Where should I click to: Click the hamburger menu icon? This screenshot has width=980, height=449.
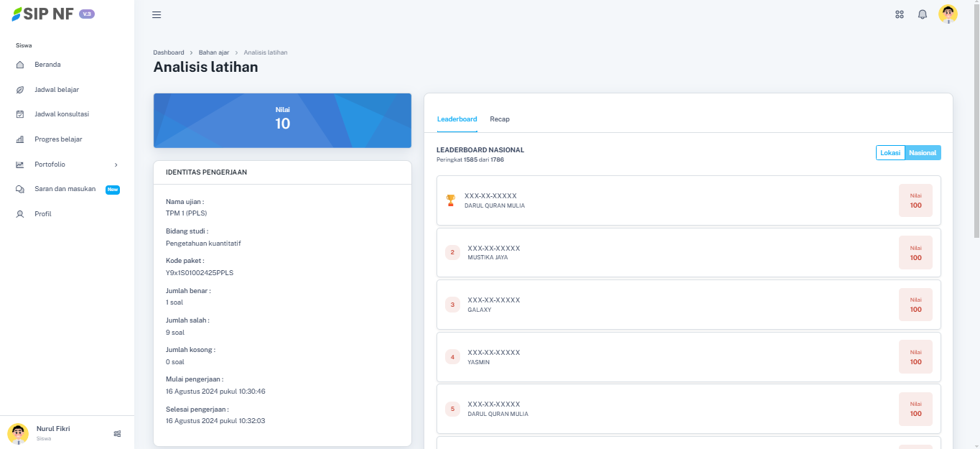pyautogui.click(x=157, y=14)
